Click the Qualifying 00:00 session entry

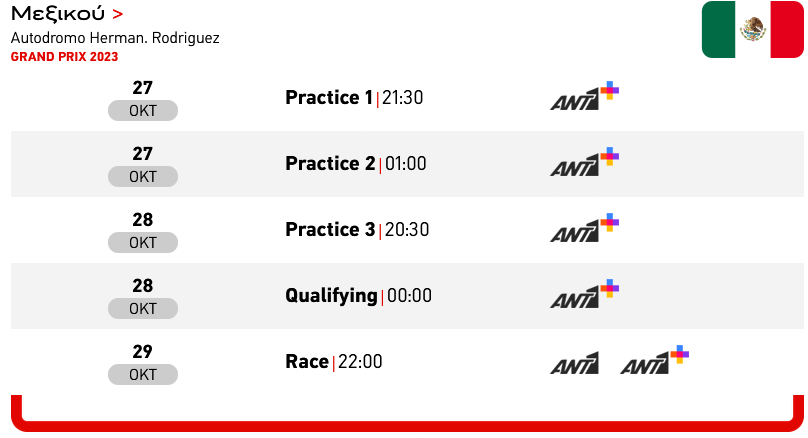358,296
